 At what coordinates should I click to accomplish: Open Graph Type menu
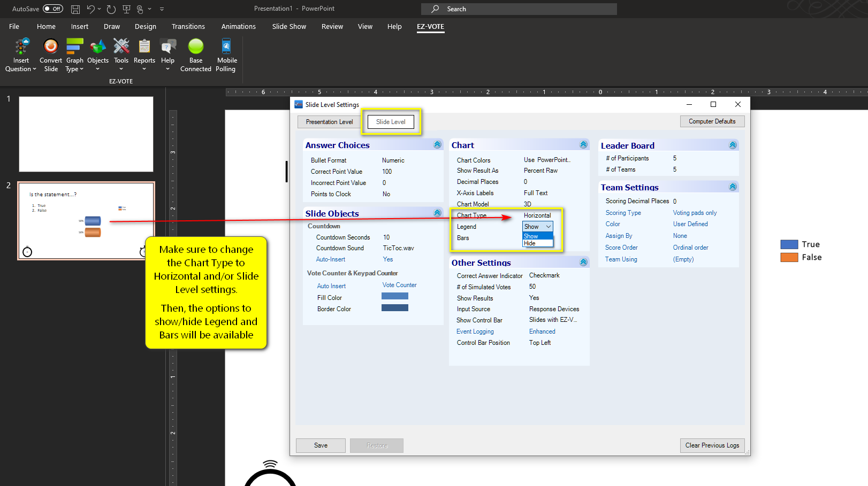coord(74,55)
